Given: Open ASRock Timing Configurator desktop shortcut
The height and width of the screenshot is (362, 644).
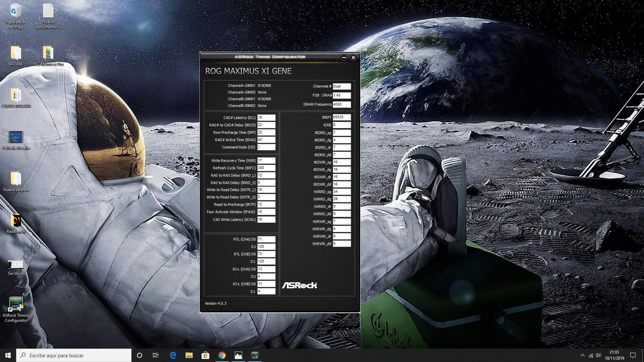Looking at the screenshot, I should coord(16,305).
